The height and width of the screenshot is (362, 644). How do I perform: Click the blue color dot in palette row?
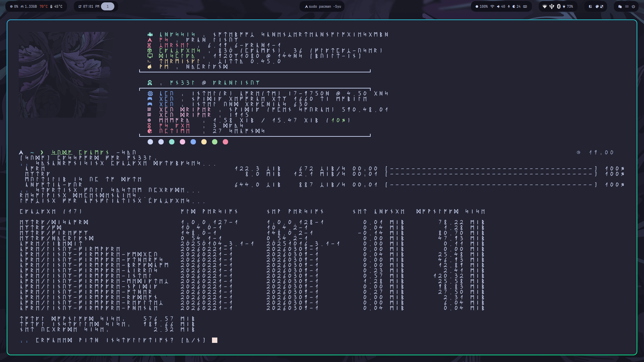click(193, 142)
